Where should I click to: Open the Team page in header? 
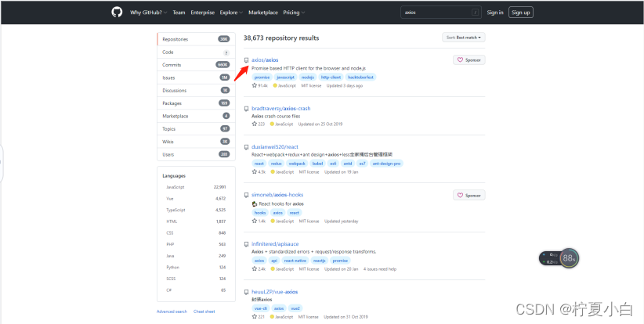179,13
